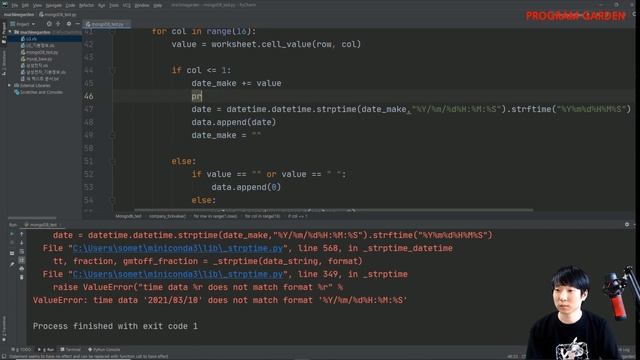Open the File menu
Screen dimensions: 640x360
pos(15,6)
